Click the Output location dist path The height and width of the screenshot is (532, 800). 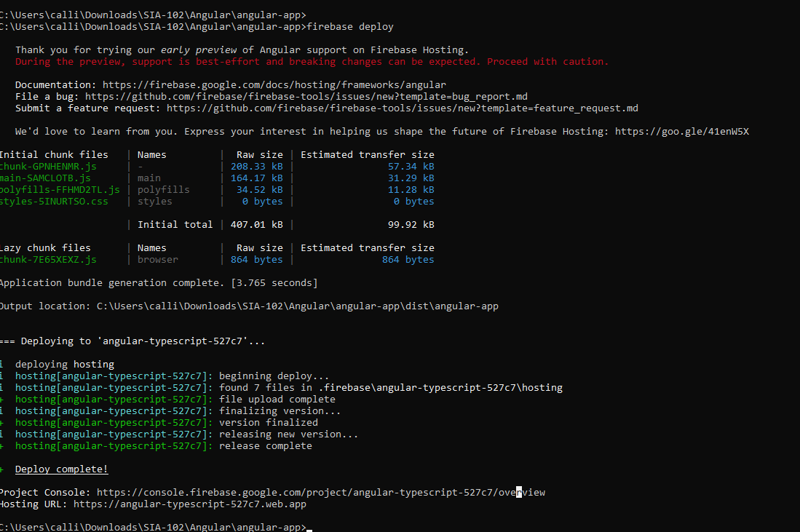click(x=298, y=306)
